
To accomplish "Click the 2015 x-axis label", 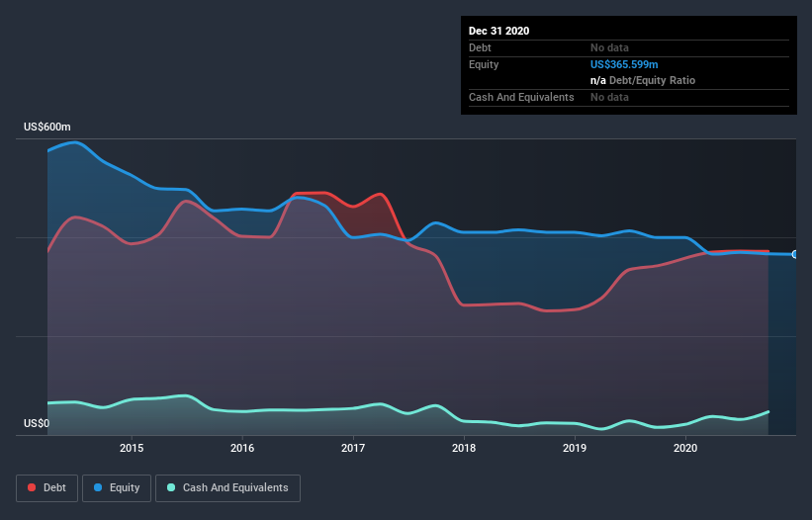I will (x=132, y=448).
